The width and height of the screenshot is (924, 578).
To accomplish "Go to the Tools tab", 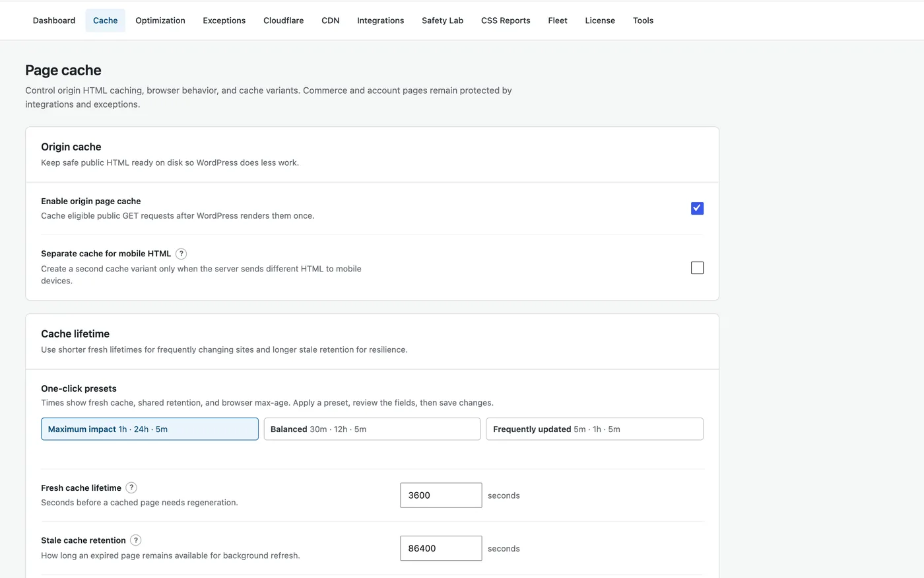I will point(643,20).
